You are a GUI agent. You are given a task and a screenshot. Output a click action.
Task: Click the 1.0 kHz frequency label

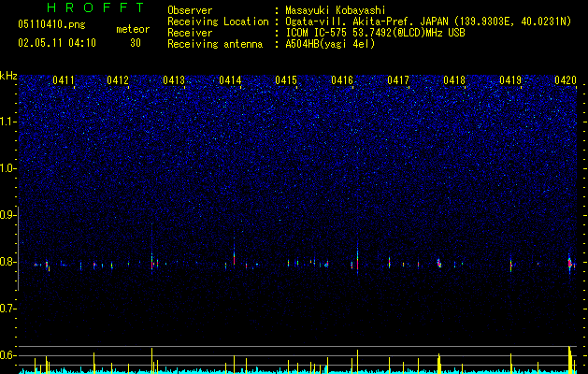(7, 168)
